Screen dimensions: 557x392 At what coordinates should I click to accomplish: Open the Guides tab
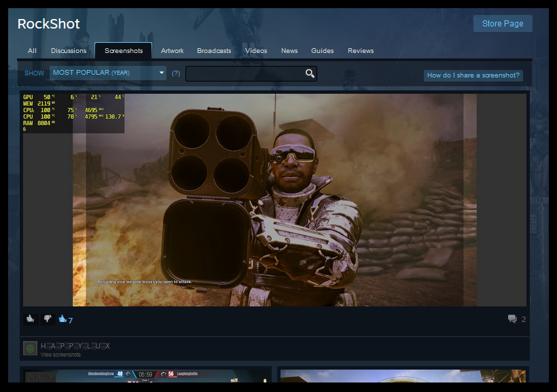coord(323,51)
